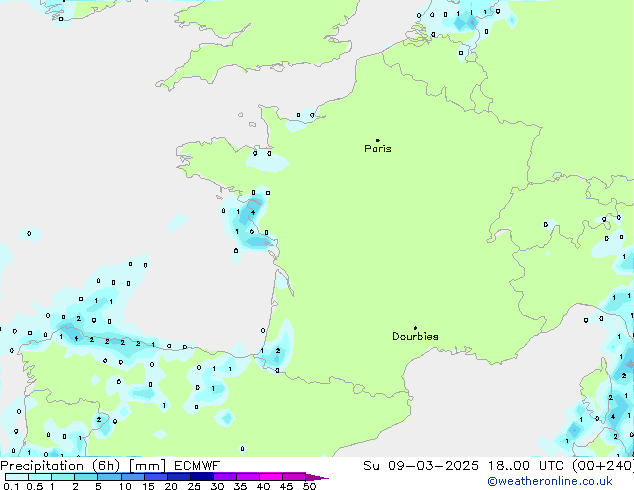The width and height of the screenshot is (634, 490).
Task: Click the ECMWF model label
Action: [197, 466]
